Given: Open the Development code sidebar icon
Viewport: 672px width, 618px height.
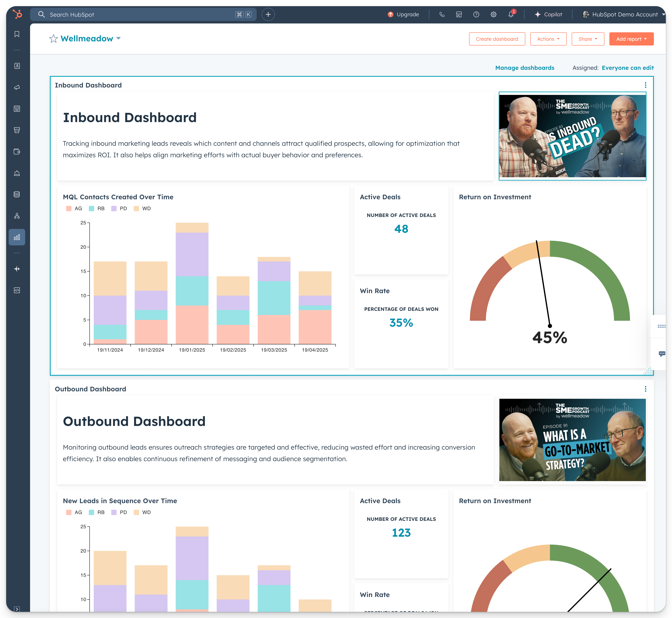Looking at the screenshot, I should point(17,290).
